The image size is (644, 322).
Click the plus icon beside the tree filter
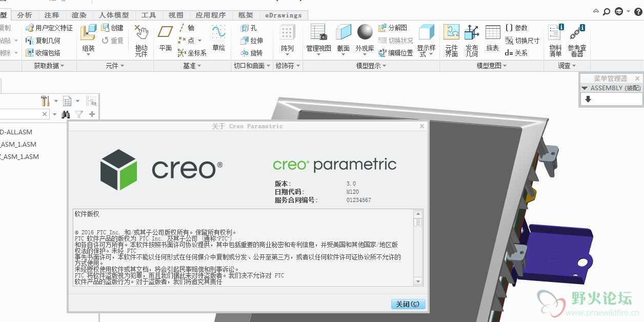92,114
